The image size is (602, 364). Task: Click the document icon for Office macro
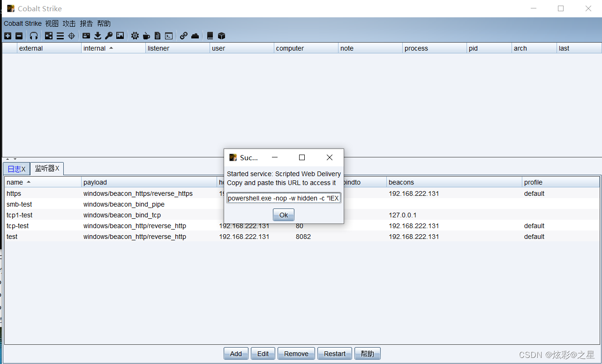point(158,36)
